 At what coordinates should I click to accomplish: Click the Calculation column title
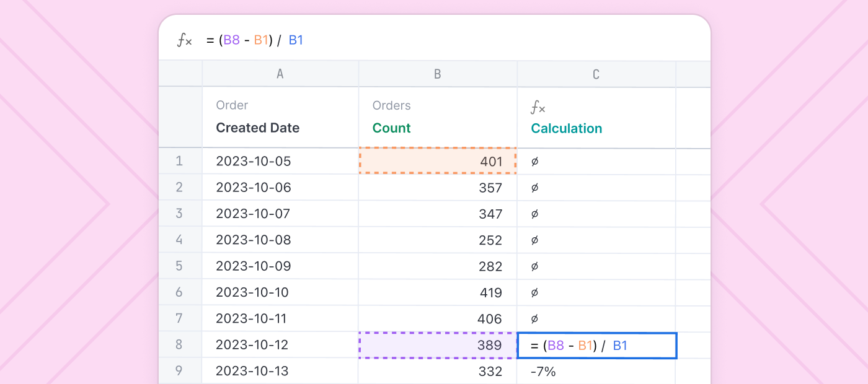click(566, 129)
